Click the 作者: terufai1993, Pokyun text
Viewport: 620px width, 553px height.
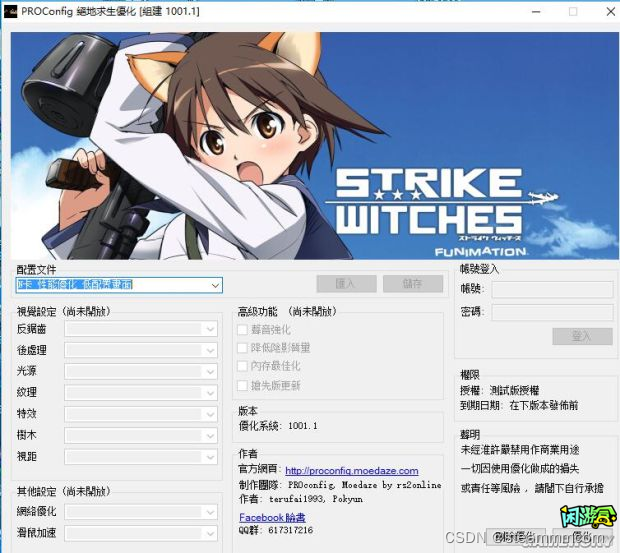coord(301,499)
